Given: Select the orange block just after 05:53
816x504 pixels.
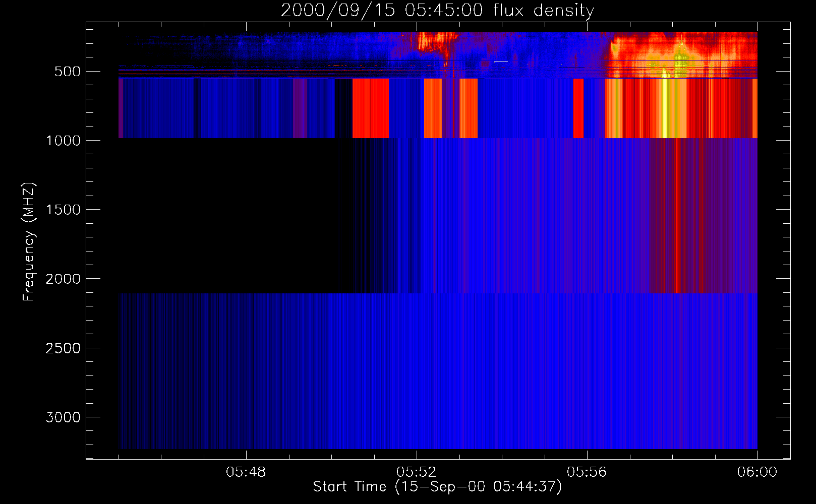Looking at the screenshot, I should tap(469, 108).
